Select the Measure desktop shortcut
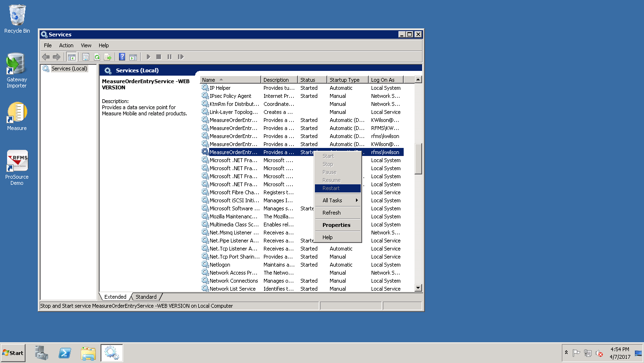The height and width of the screenshot is (363, 644). (x=17, y=116)
